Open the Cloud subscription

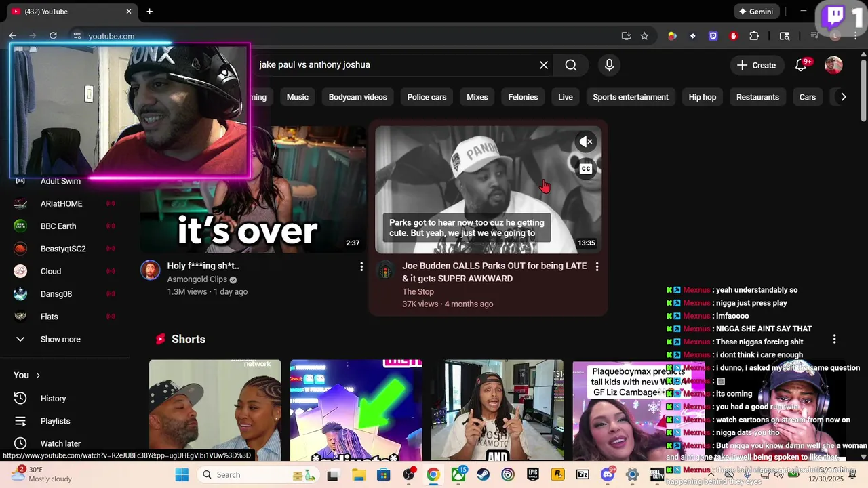click(x=64, y=271)
